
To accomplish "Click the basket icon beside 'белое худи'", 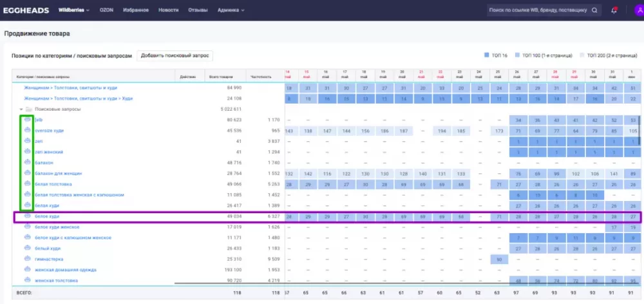I will coord(27,216).
